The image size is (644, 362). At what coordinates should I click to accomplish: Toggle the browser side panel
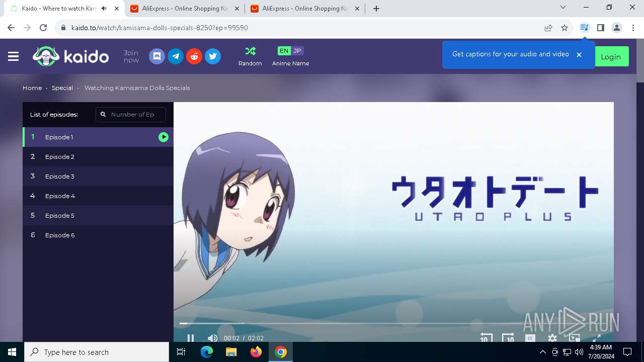(x=600, y=28)
